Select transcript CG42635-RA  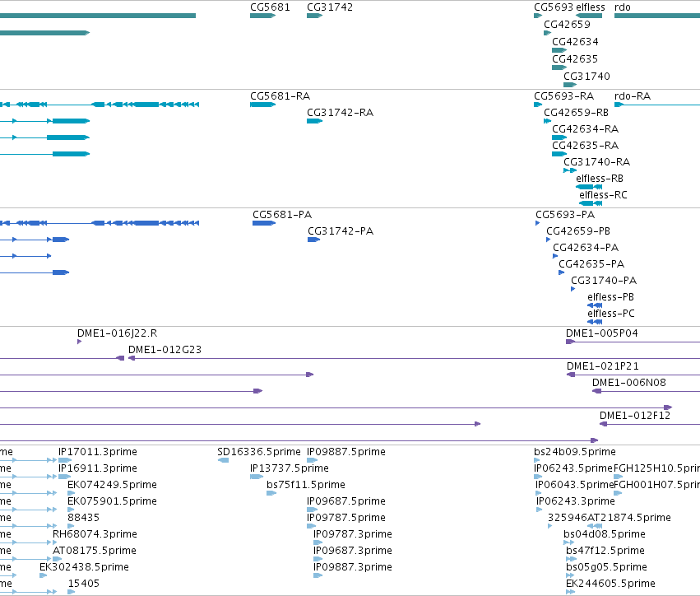tap(586, 146)
